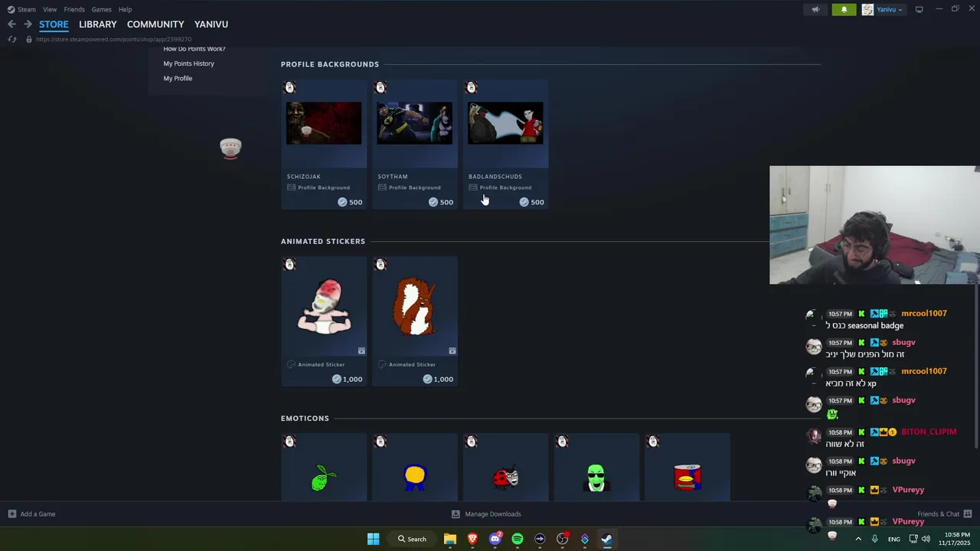Go to the LIBRARY tab
The image size is (980, 551).
click(x=98, y=24)
